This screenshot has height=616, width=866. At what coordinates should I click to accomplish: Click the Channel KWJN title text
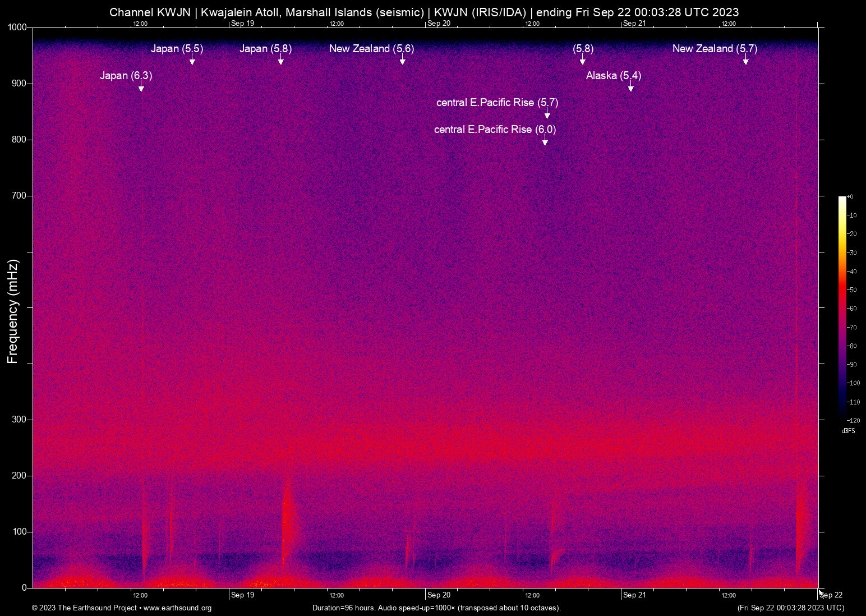[150, 12]
